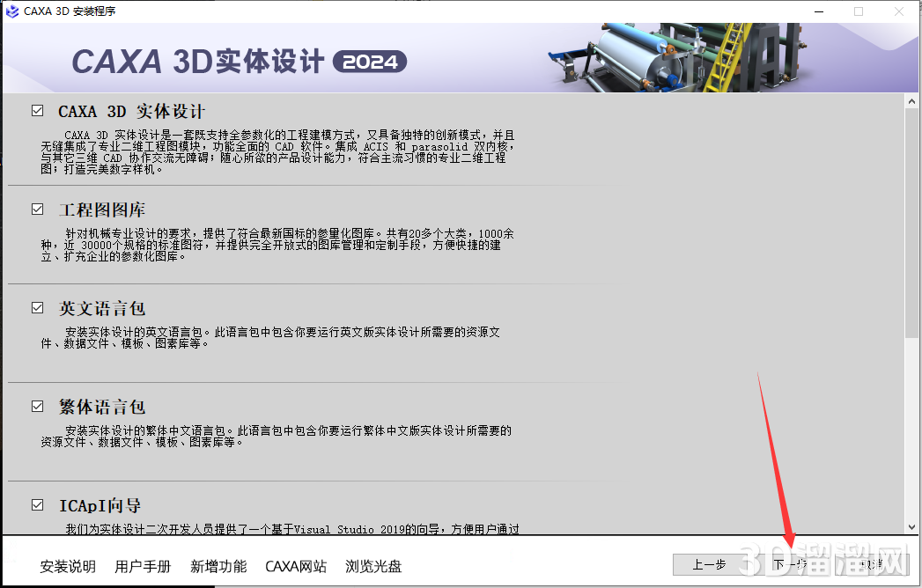Click the CAXA 3D installer title bar icon
Viewport: 922px width, 588px height.
(12, 11)
